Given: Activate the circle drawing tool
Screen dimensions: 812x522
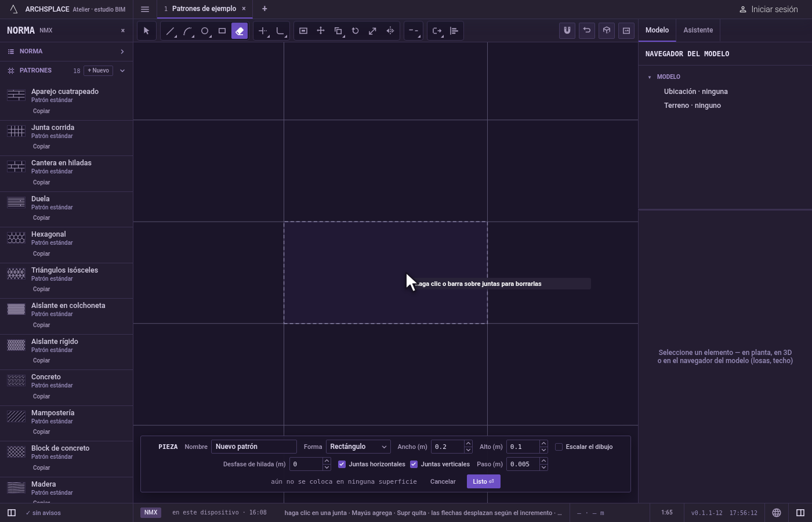Looking at the screenshot, I should pyautogui.click(x=205, y=31).
